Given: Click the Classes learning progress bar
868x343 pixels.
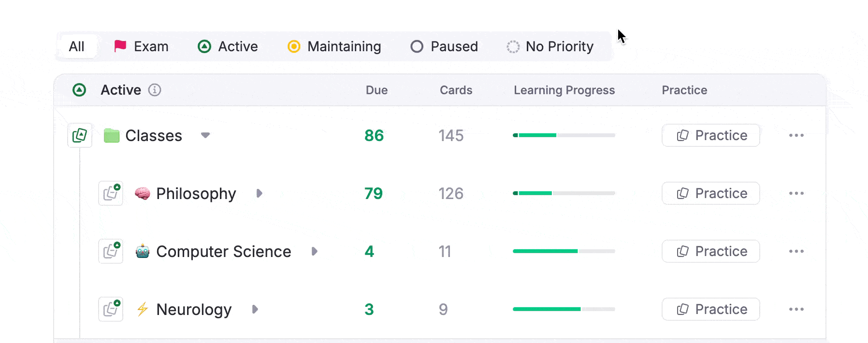Looking at the screenshot, I should (x=564, y=135).
